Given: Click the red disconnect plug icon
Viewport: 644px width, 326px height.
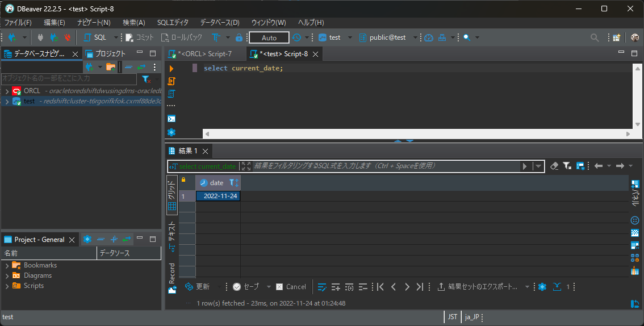Looking at the screenshot, I should coord(68,37).
